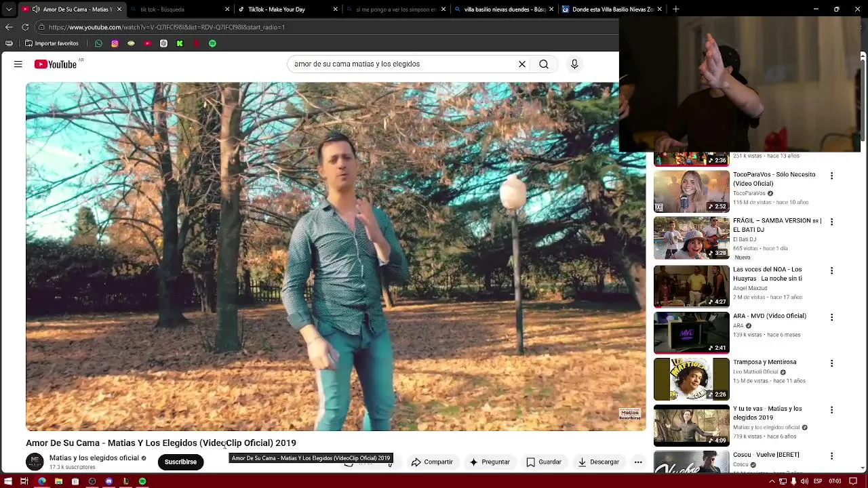Open the YouTube hamburger guide menu

[18, 64]
